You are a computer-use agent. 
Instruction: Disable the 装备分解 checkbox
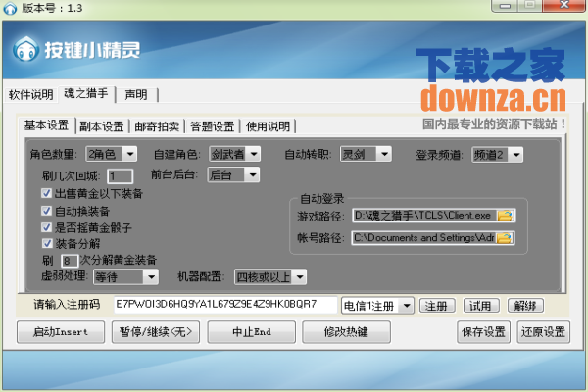46,243
